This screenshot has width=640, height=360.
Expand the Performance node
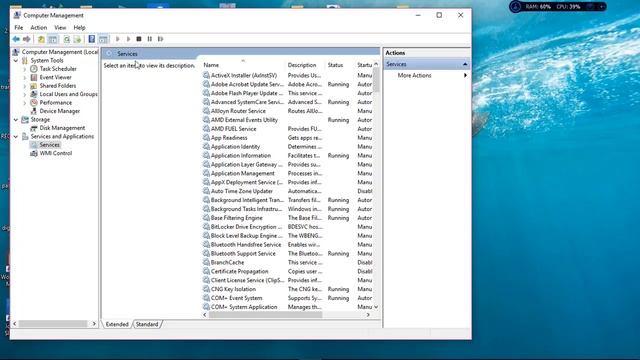(24, 102)
